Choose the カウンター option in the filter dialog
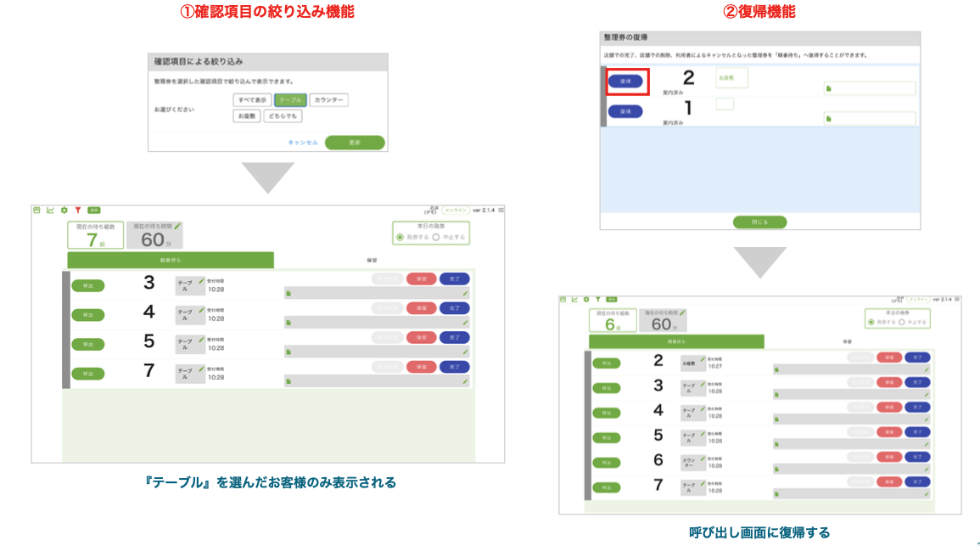This screenshot has width=980, height=546. [x=331, y=99]
